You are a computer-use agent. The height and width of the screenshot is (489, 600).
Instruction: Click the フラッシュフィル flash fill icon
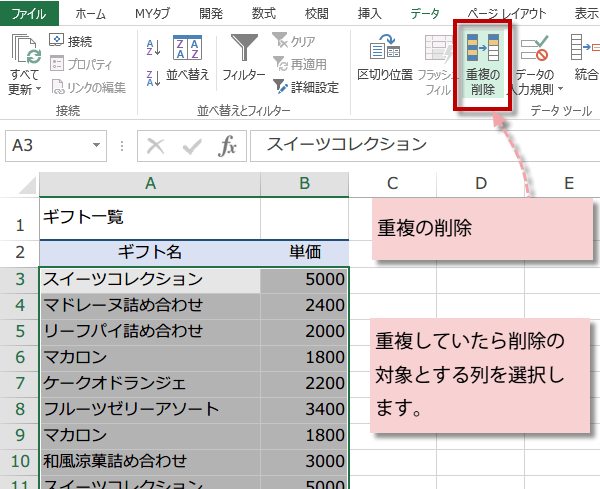(x=439, y=49)
